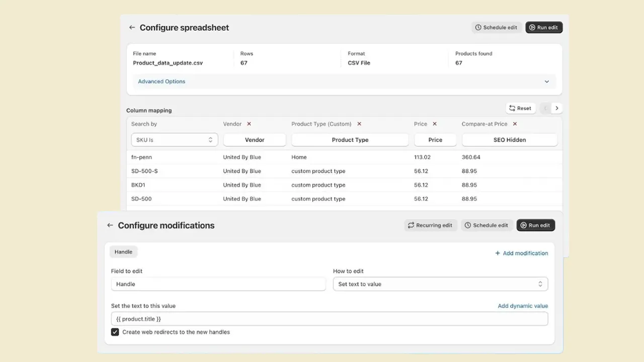Select the fn-penn SKU cell
This screenshot has width=644, height=362.
[x=141, y=157]
